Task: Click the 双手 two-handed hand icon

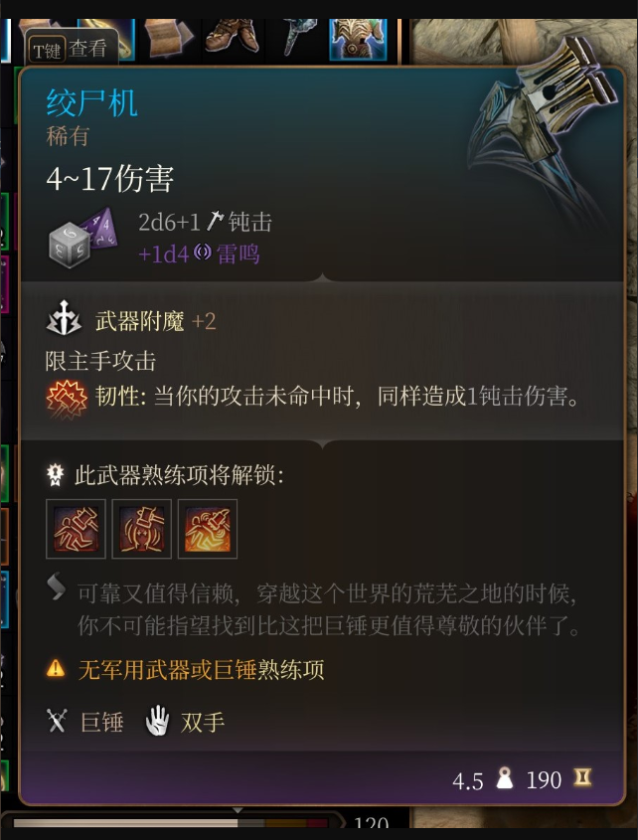Action: 157,721
